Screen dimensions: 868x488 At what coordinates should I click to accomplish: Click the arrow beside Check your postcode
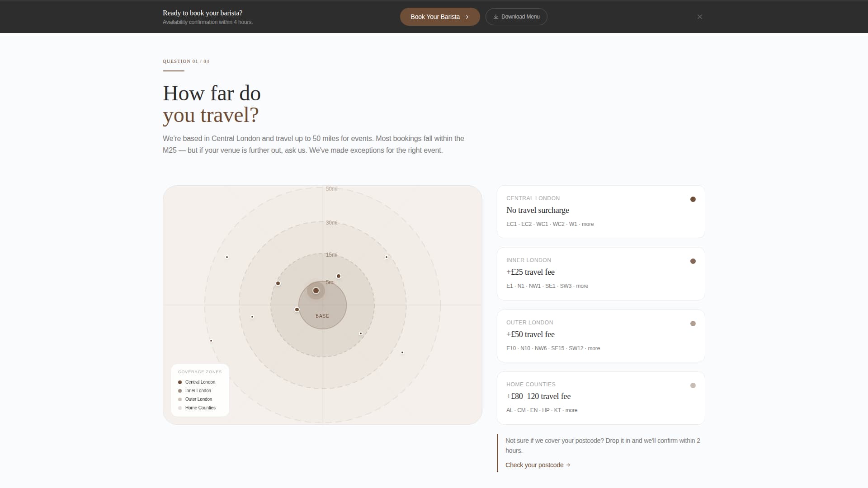[568, 465]
